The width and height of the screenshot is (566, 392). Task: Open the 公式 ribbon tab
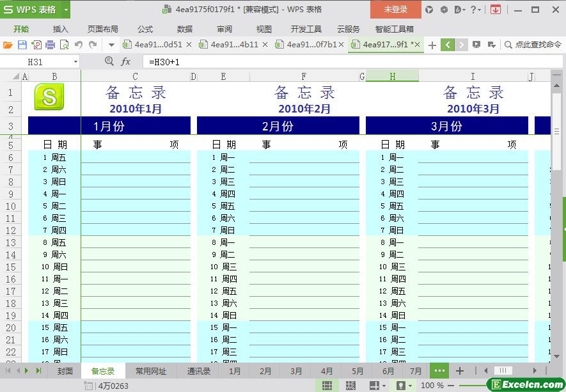145,29
